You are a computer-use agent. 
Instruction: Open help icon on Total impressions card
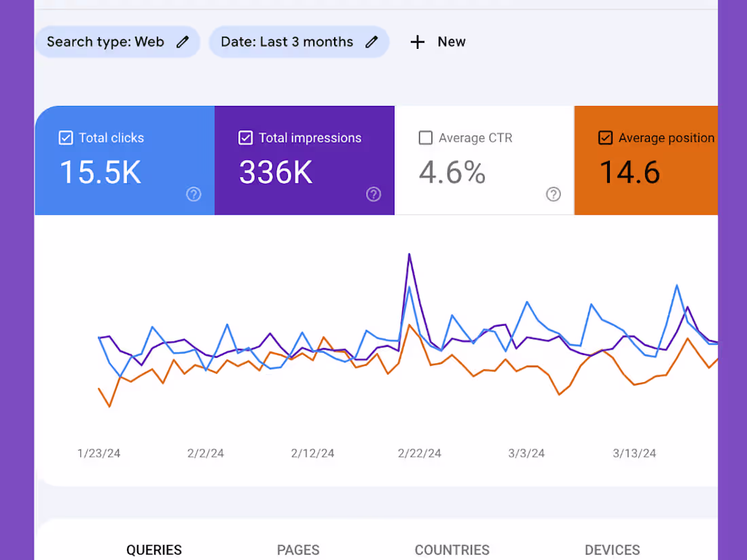373,195
